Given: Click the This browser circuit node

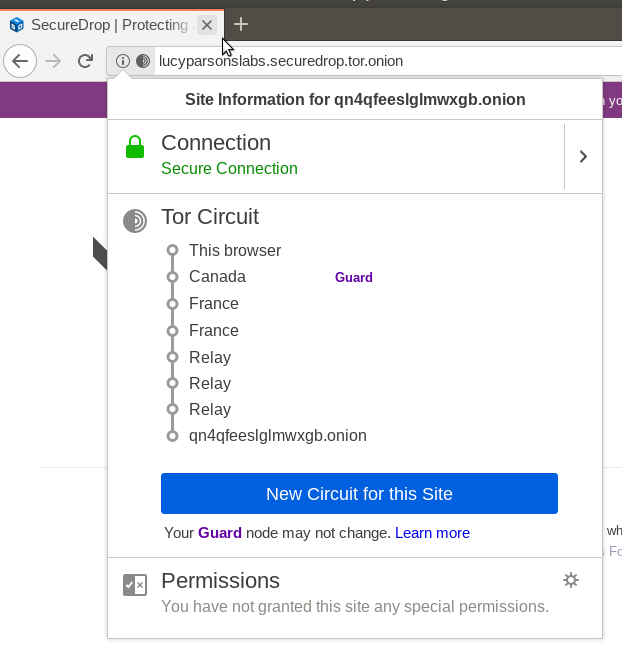Looking at the screenshot, I should coord(235,251).
